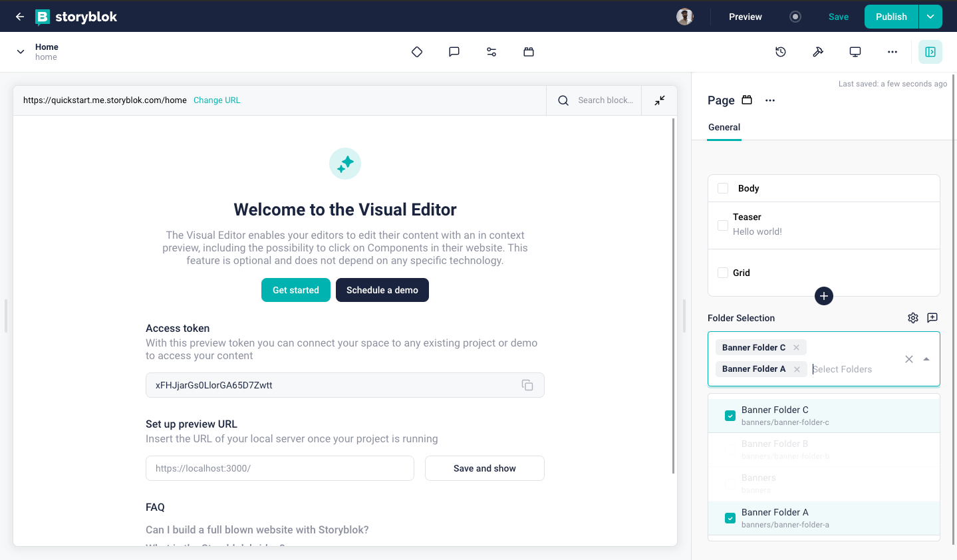Screen dimensions: 957x560
Task: Click Save and show button
Action: (x=485, y=468)
